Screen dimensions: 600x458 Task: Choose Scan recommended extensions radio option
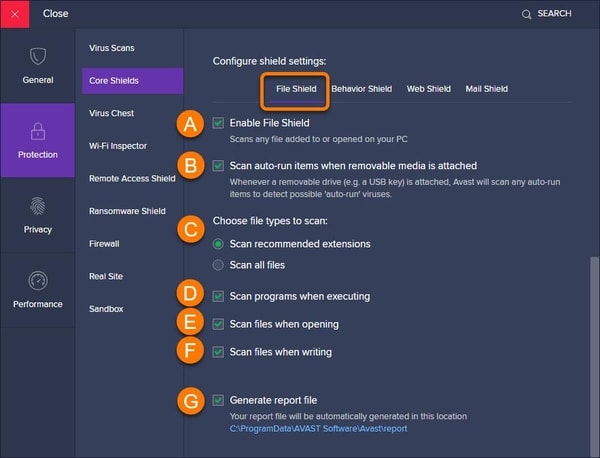click(x=219, y=244)
